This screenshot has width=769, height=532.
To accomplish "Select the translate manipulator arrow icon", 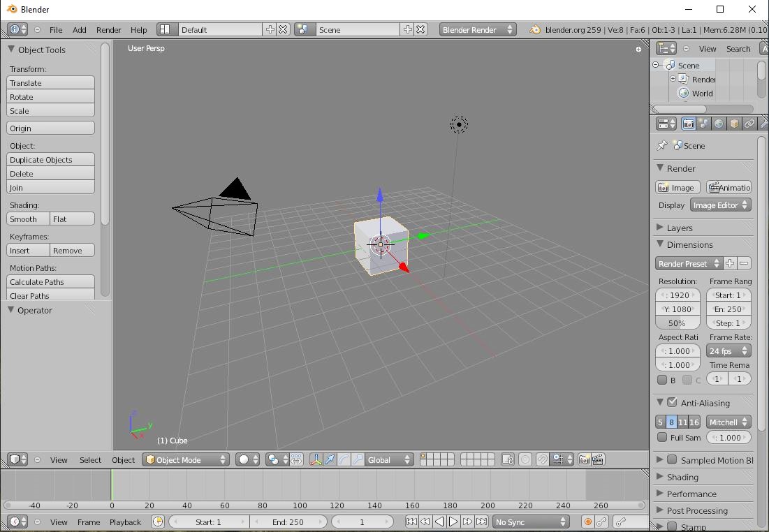I will tap(330, 459).
